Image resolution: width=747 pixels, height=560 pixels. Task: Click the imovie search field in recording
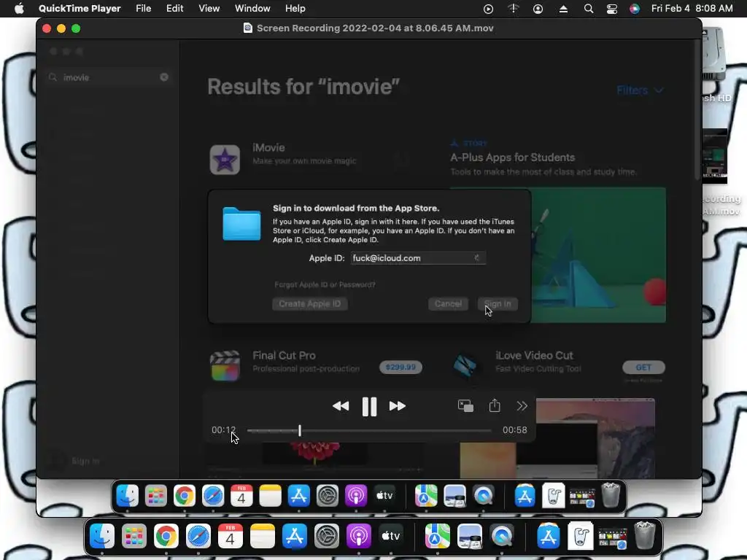(109, 77)
